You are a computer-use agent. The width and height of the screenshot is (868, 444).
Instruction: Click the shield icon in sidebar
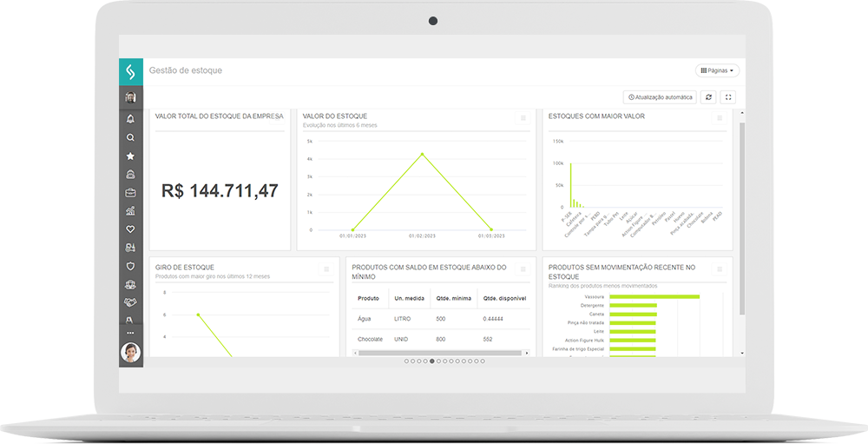[x=130, y=266]
